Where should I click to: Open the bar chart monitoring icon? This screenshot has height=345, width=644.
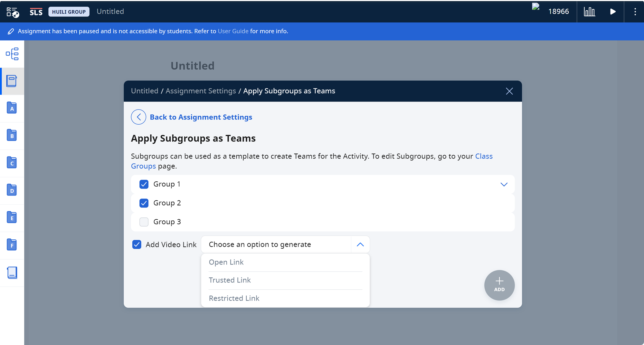(x=589, y=12)
